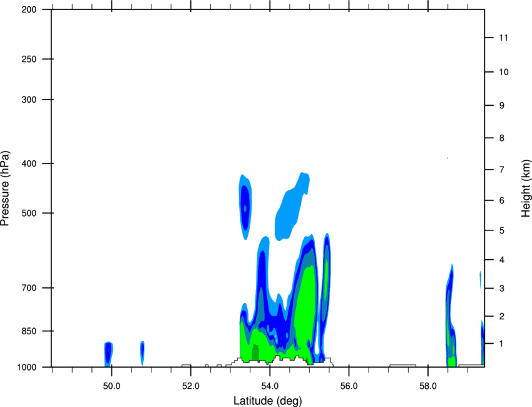
Task: Click the 5 km height label
Action: pos(502,231)
